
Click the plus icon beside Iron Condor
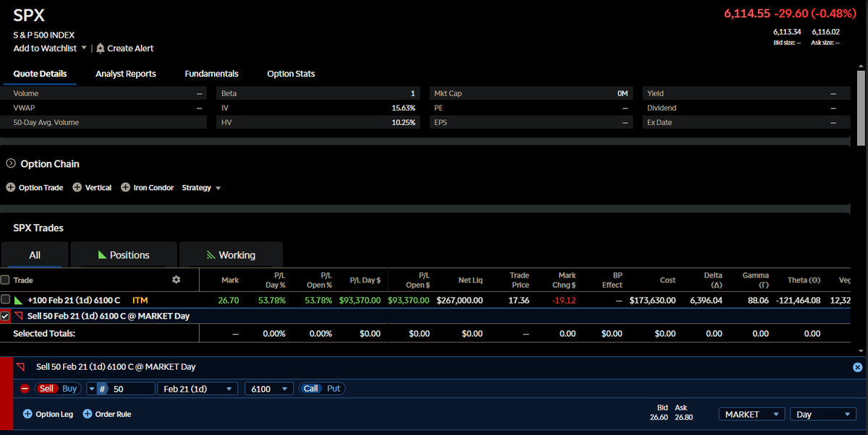[126, 188]
